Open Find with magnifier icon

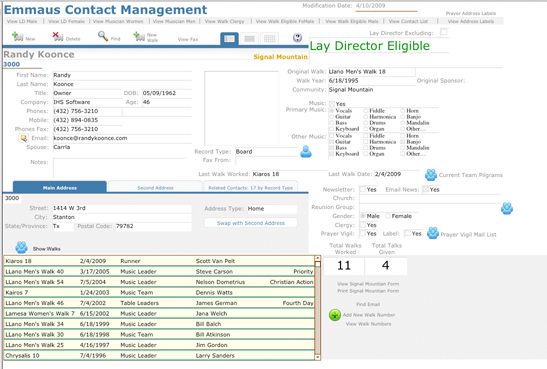point(103,36)
